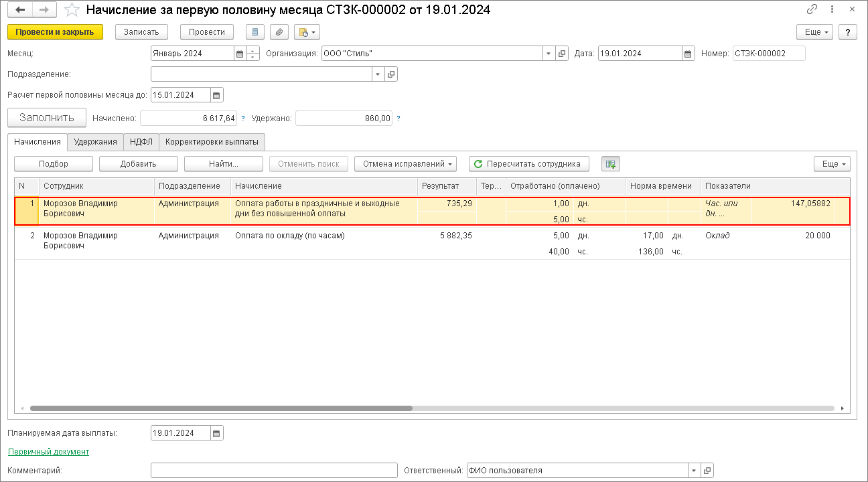This screenshot has width=868, height=482.
Task: Click the Результат column header
Action: 447,185
